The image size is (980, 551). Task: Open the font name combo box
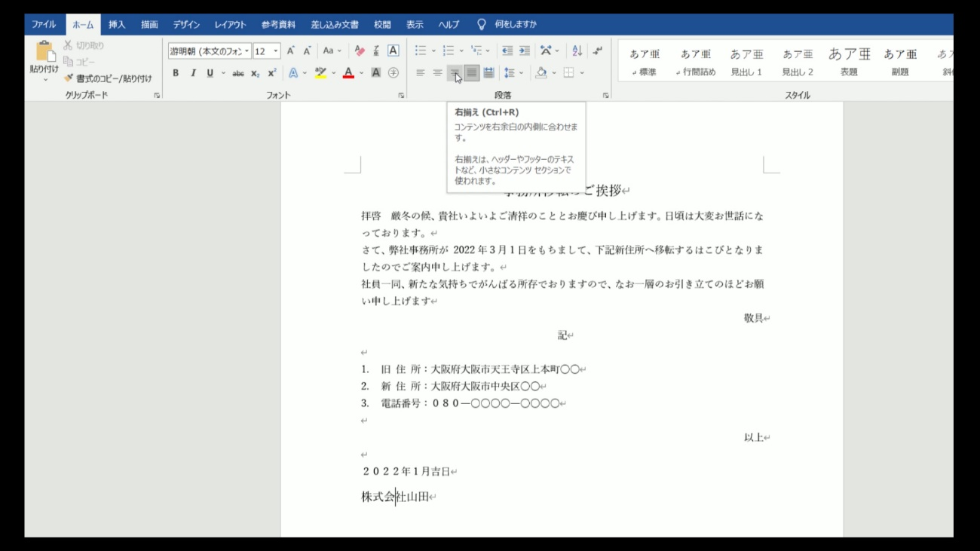[210, 51]
